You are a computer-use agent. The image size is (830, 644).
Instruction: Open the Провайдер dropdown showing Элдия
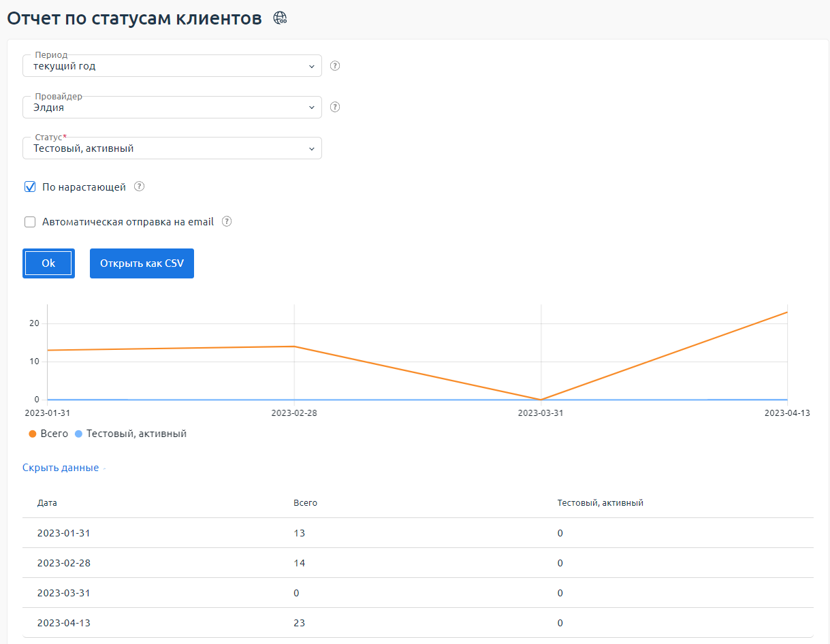point(172,107)
